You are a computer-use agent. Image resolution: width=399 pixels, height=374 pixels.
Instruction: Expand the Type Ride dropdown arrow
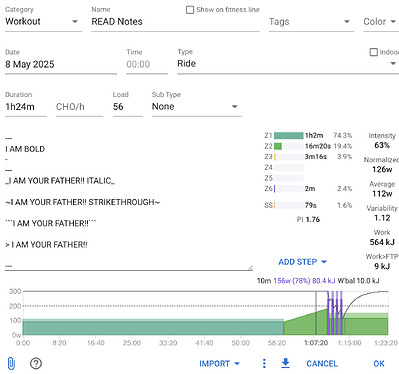[393, 63]
